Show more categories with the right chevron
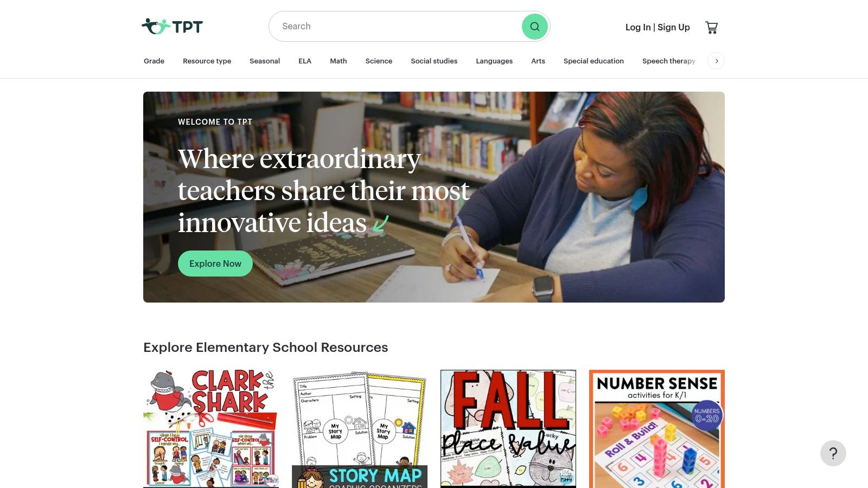This screenshot has height=488, width=868. [716, 61]
